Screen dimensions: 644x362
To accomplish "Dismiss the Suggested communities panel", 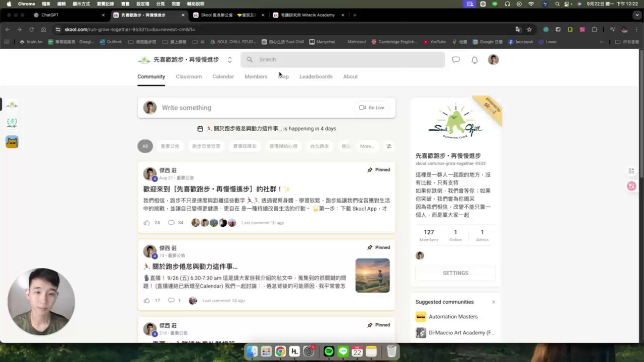I will pyautogui.click(x=494, y=302).
